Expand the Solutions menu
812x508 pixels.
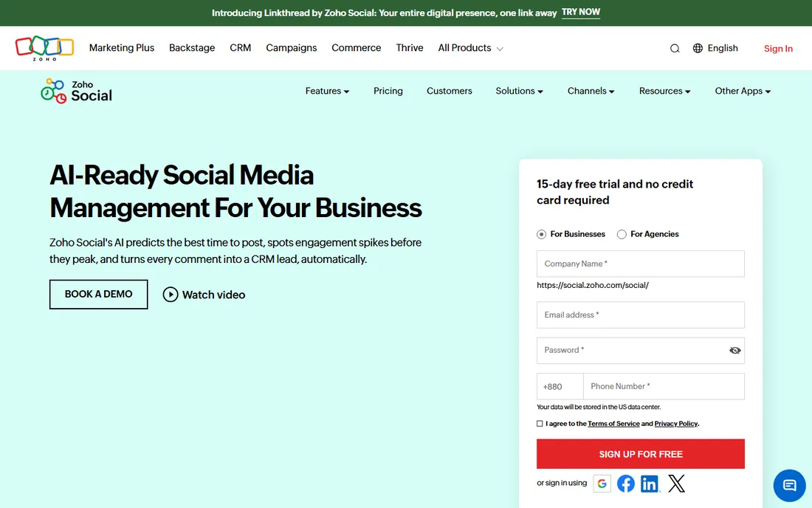click(x=520, y=91)
